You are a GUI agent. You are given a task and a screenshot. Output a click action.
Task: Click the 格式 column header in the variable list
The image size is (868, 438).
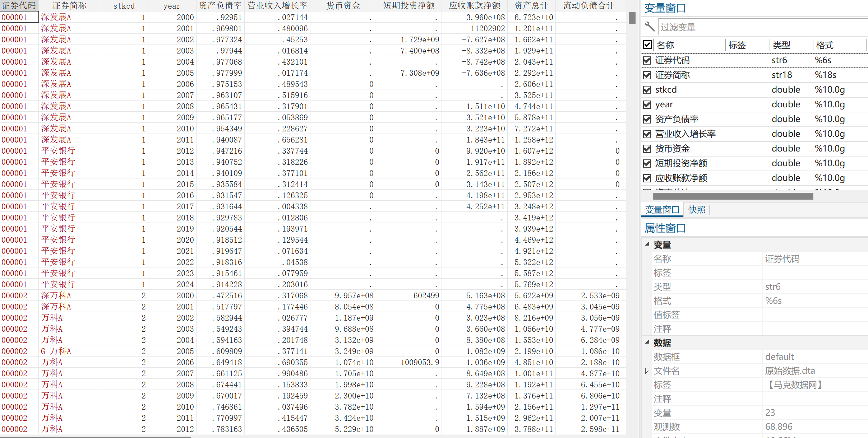(825, 45)
